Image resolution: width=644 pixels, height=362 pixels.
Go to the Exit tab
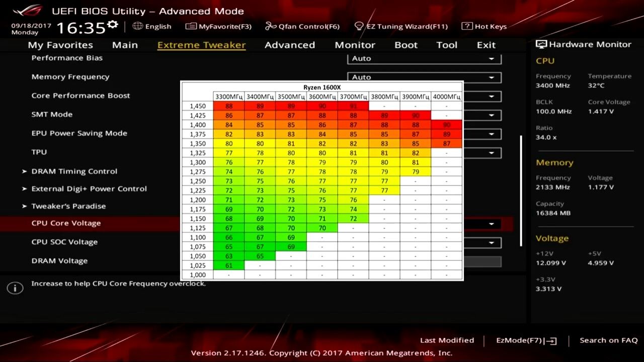(x=486, y=45)
